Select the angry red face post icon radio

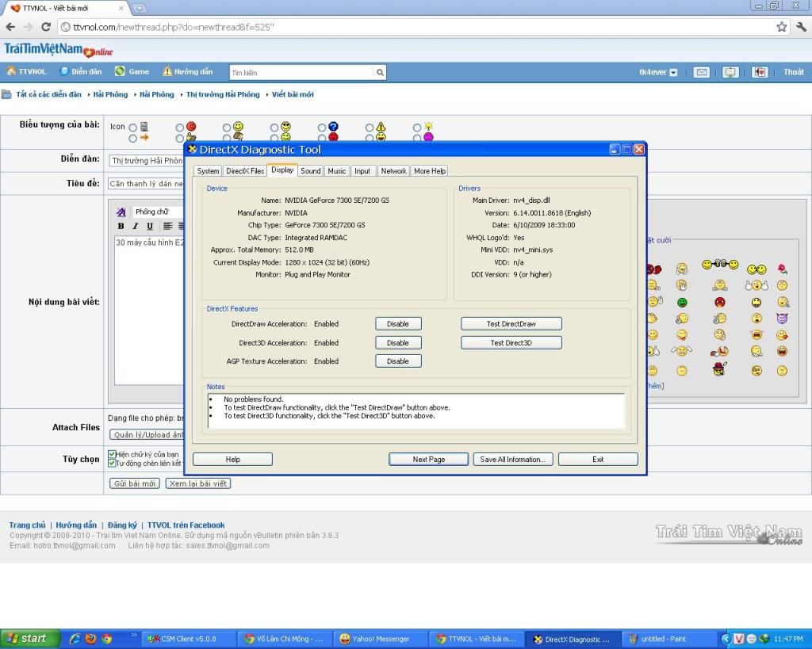[179, 128]
